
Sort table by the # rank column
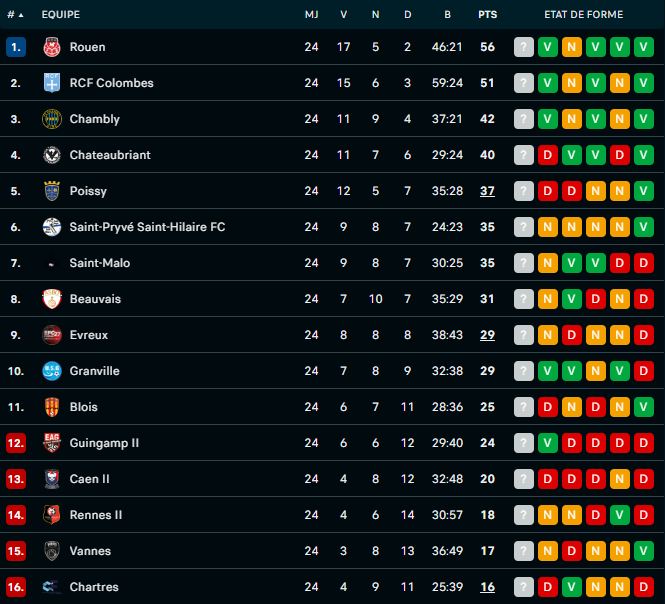click(15, 15)
